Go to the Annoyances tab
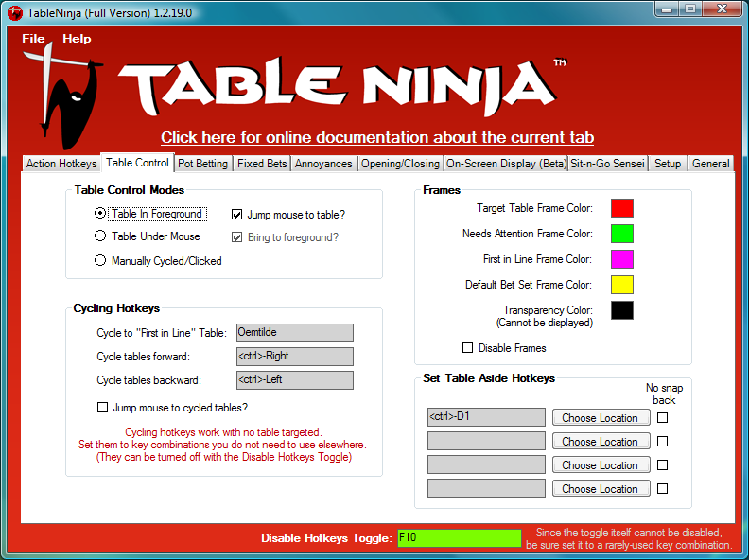 [x=323, y=164]
